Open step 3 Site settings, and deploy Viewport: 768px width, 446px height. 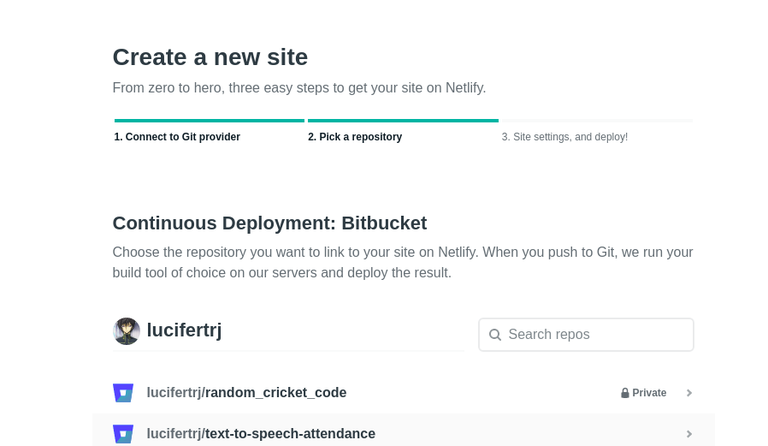click(x=564, y=137)
